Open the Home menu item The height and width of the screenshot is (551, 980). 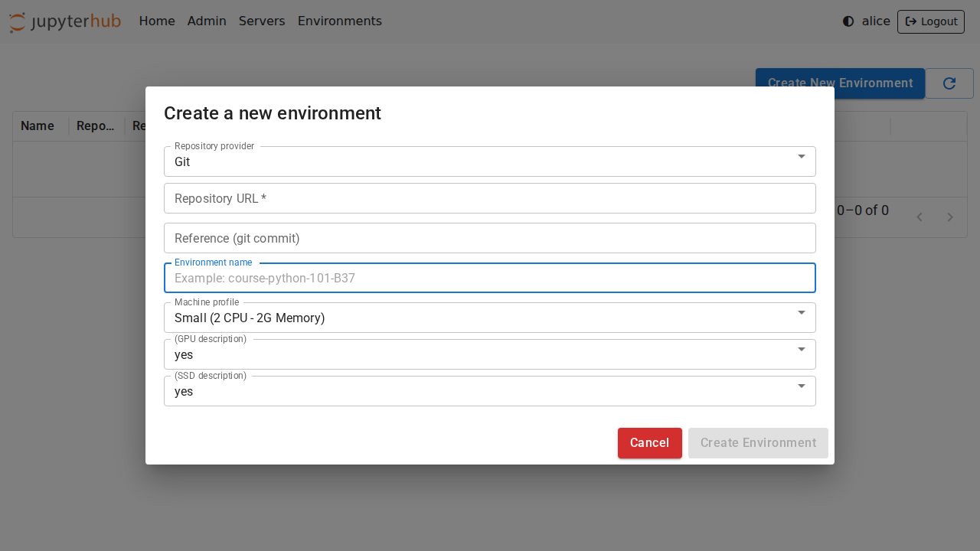157,21
